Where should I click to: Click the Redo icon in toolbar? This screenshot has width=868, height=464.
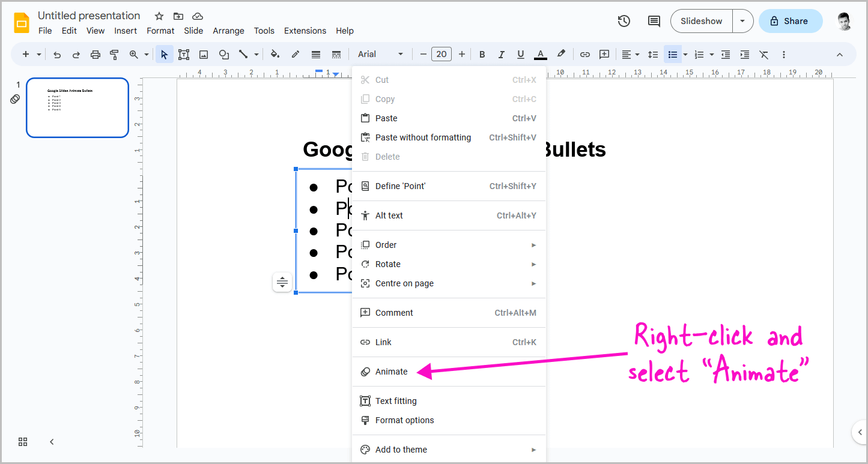click(x=76, y=55)
